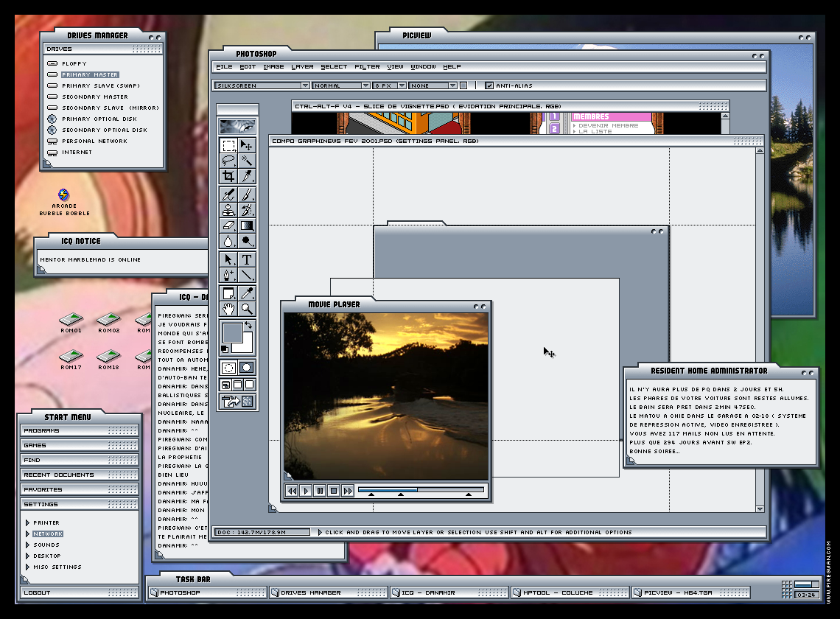Open the Layer menu
This screenshot has height=619, width=840.
coord(302,66)
